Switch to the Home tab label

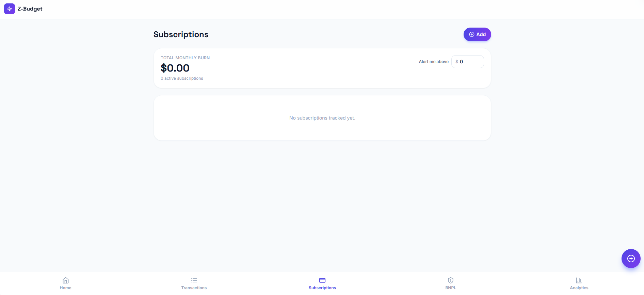(66, 288)
